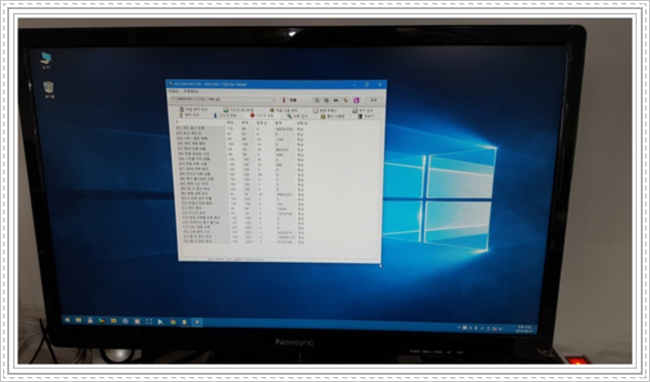The height and width of the screenshot is (382, 650).
Task: Click the purple download arrow icon
Action: 357,100
